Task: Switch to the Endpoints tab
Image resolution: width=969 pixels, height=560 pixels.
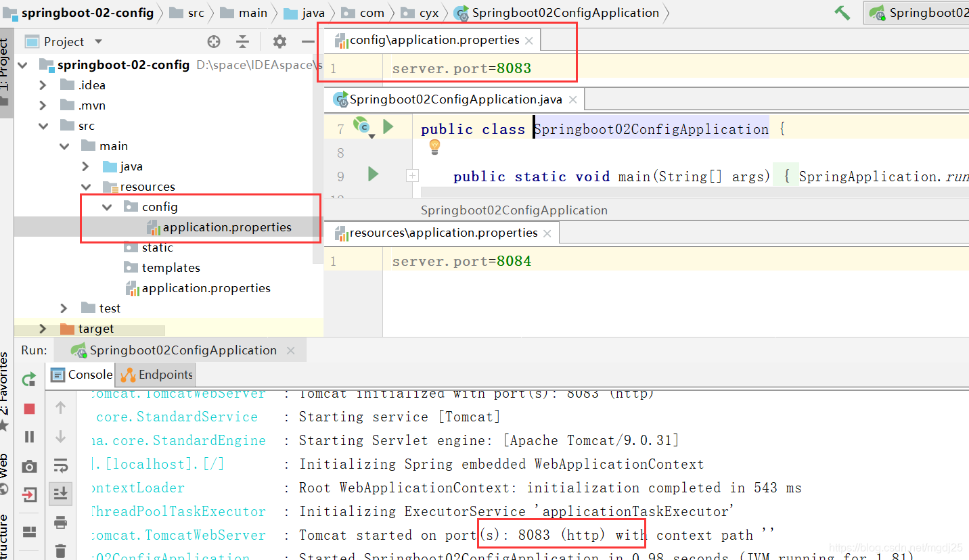Action: [x=157, y=374]
